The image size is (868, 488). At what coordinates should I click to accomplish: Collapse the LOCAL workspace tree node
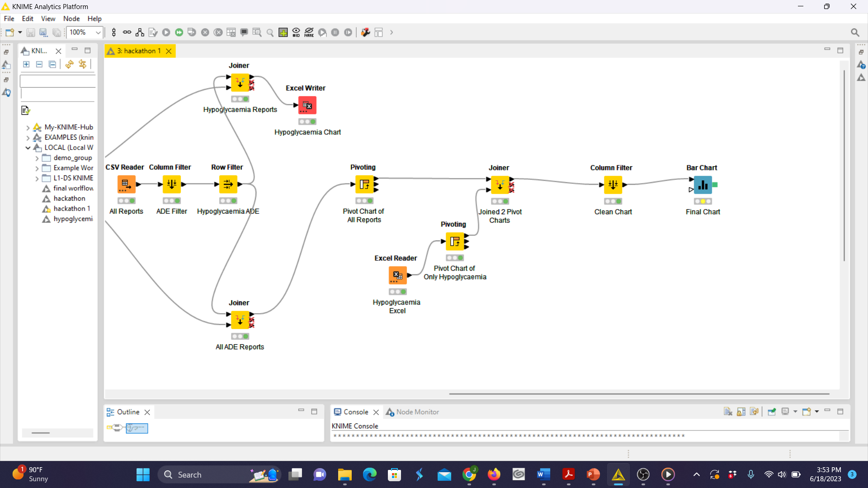28,148
